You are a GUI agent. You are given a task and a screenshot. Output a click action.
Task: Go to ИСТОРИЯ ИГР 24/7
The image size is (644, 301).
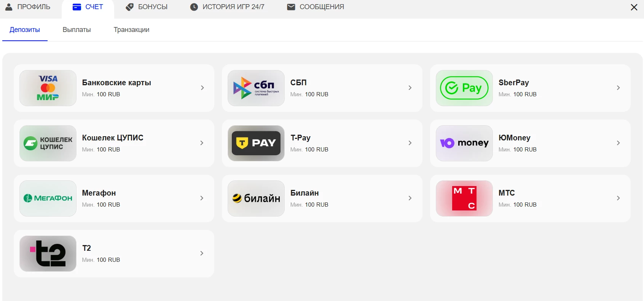coord(227,7)
